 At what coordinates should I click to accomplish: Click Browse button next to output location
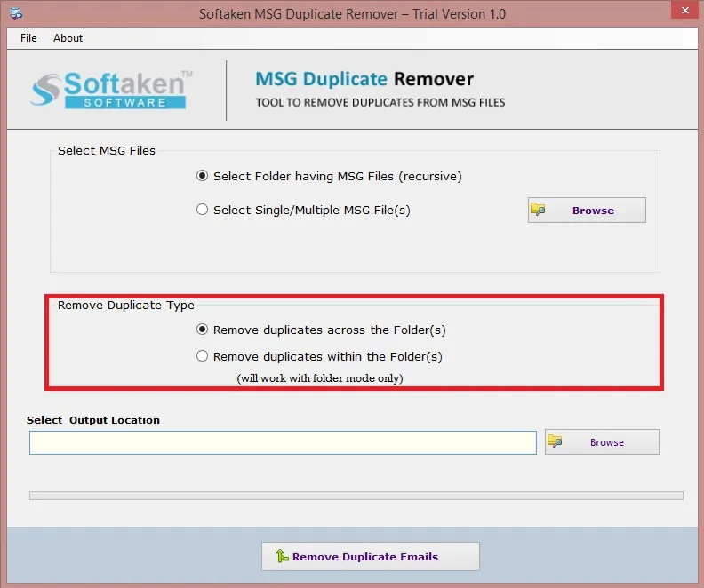602,441
